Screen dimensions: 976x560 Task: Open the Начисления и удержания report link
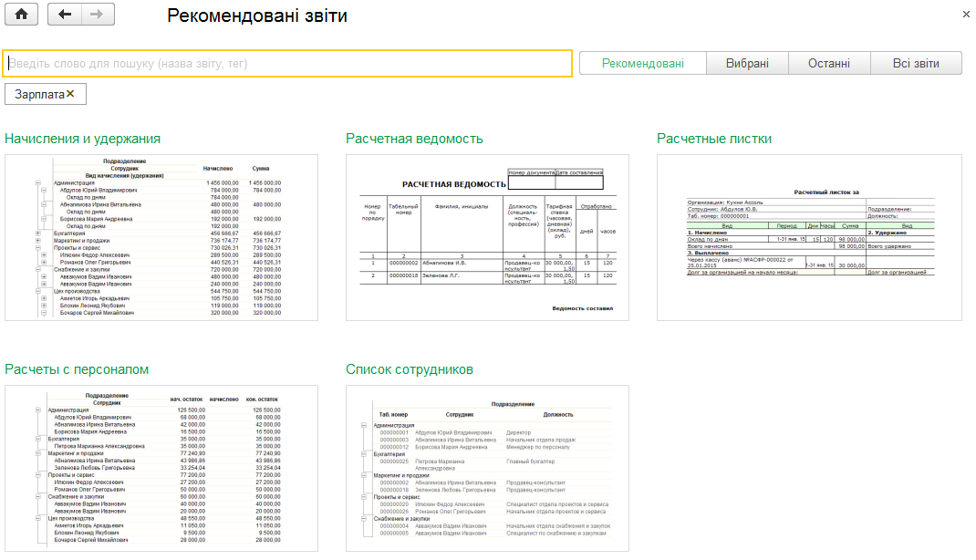pyautogui.click(x=82, y=139)
